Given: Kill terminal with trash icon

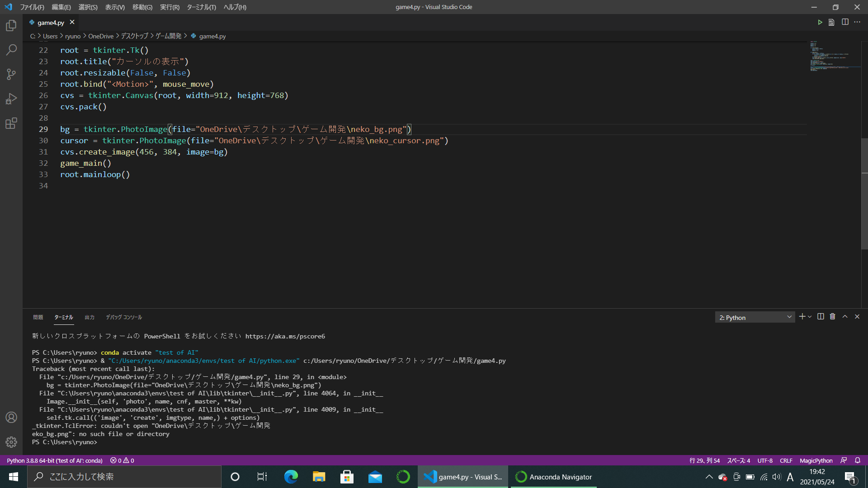Looking at the screenshot, I should click(x=832, y=317).
